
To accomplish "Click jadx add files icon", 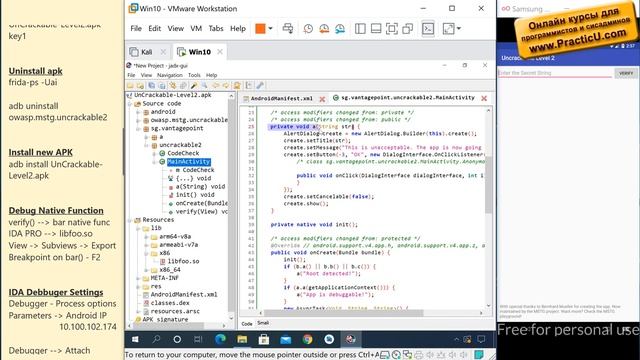I will 140,85.
